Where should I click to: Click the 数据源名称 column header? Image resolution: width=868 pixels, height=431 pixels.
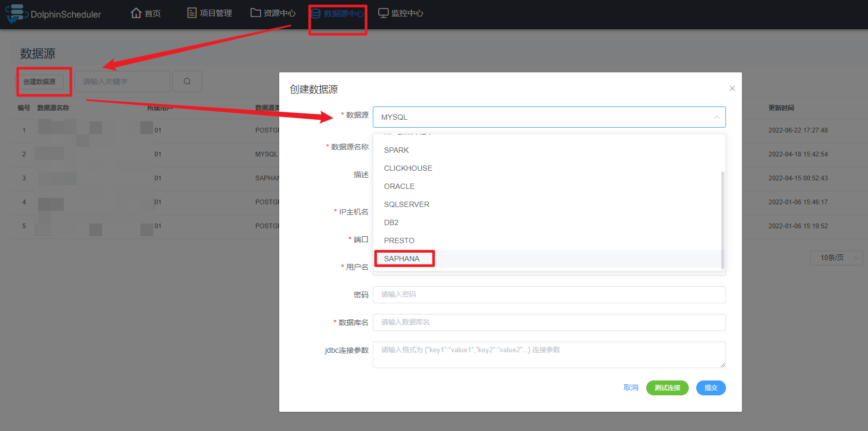[x=53, y=108]
